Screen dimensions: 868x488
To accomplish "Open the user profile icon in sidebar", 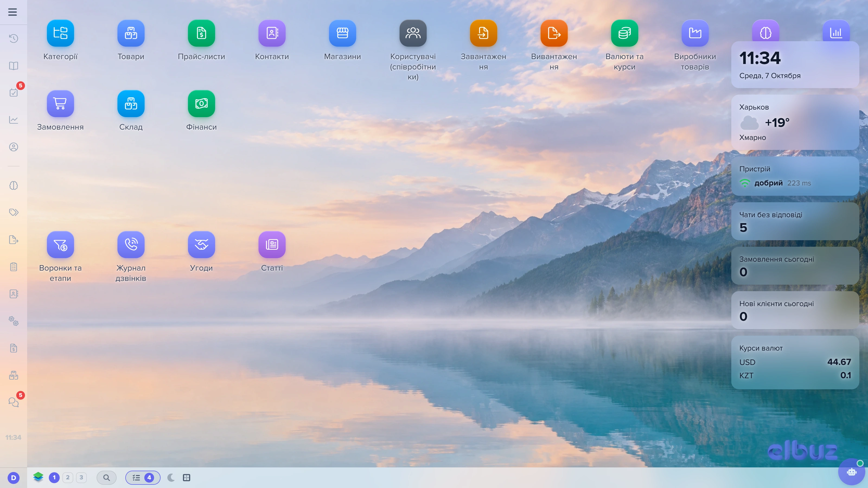I will pos(14,147).
